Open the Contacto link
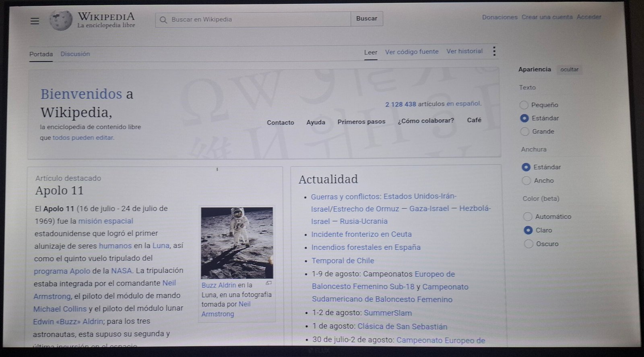Screen dimensions: 644x357 (x=281, y=122)
